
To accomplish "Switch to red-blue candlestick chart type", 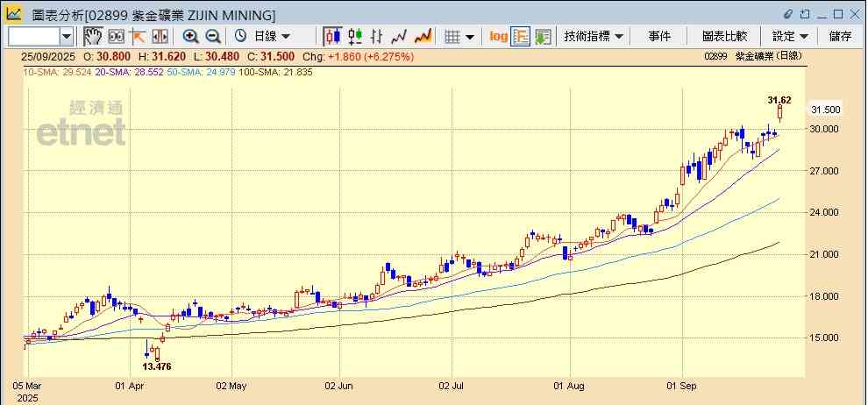I will click(332, 37).
